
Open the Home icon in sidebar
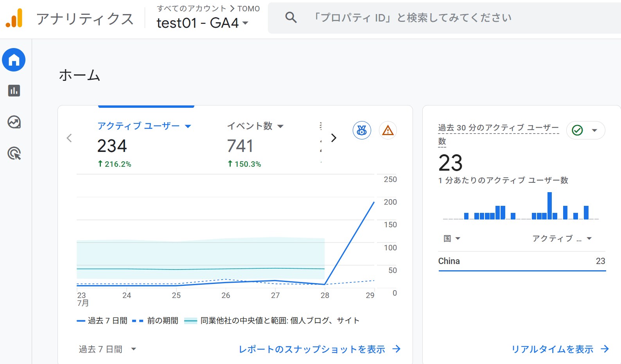14,60
